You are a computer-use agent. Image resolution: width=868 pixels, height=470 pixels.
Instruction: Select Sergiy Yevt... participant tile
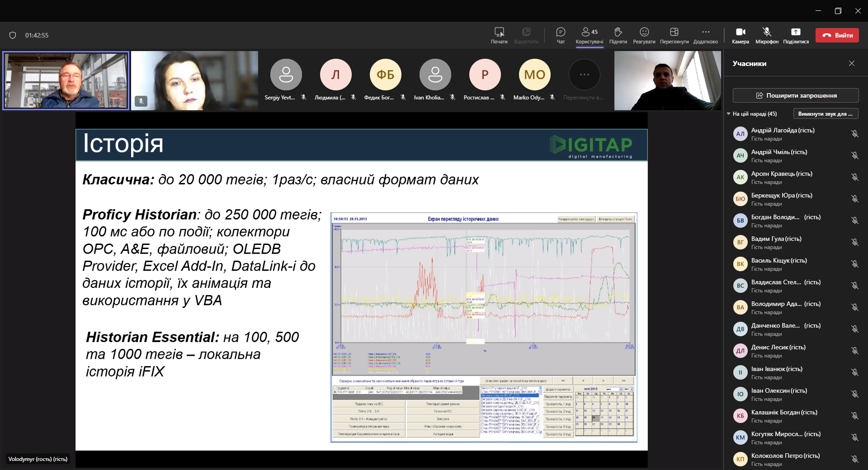[x=286, y=80]
